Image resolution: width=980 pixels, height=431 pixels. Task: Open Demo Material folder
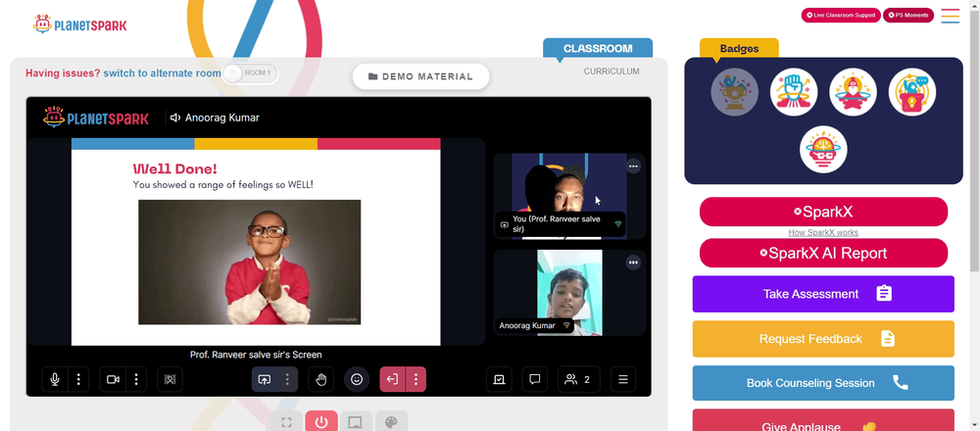click(x=420, y=76)
